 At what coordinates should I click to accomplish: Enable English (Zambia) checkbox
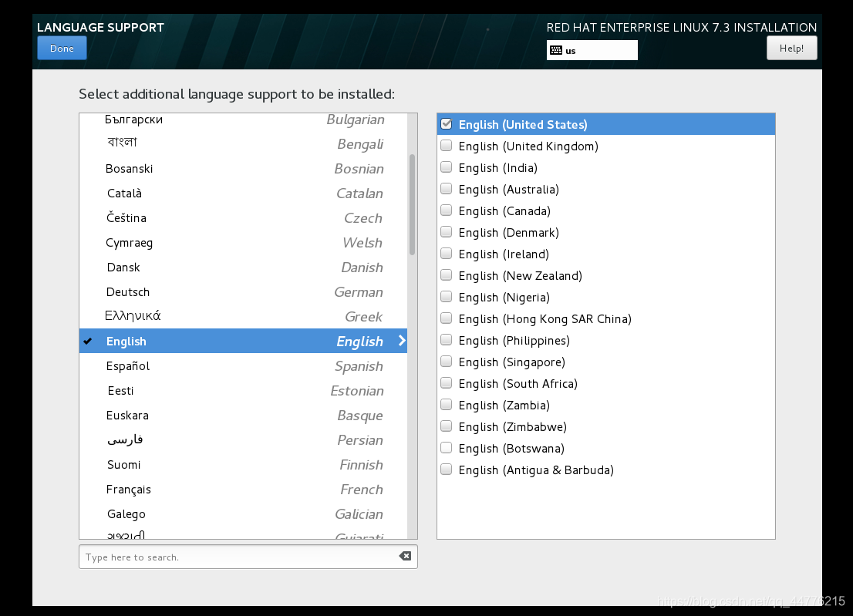(447, 405)
